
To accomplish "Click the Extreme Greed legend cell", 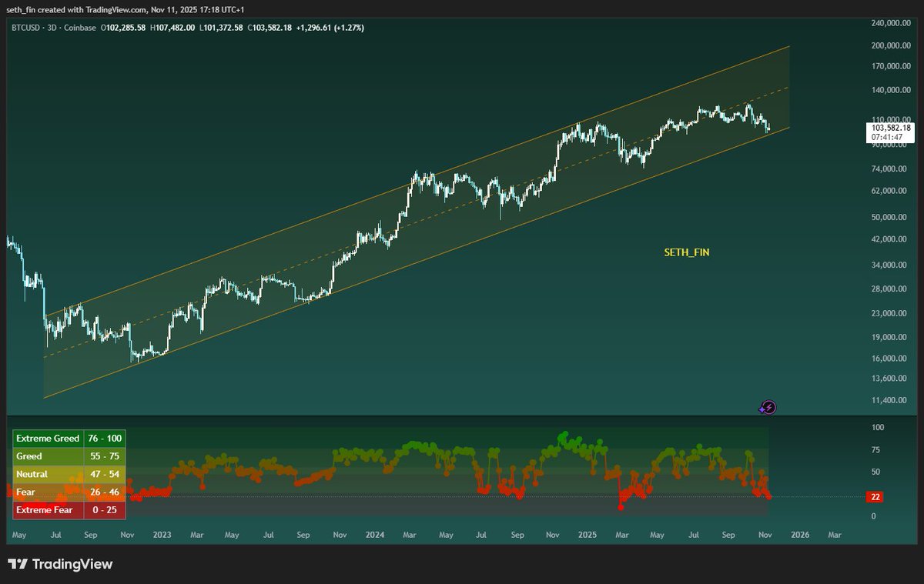I will click(49, 439).
